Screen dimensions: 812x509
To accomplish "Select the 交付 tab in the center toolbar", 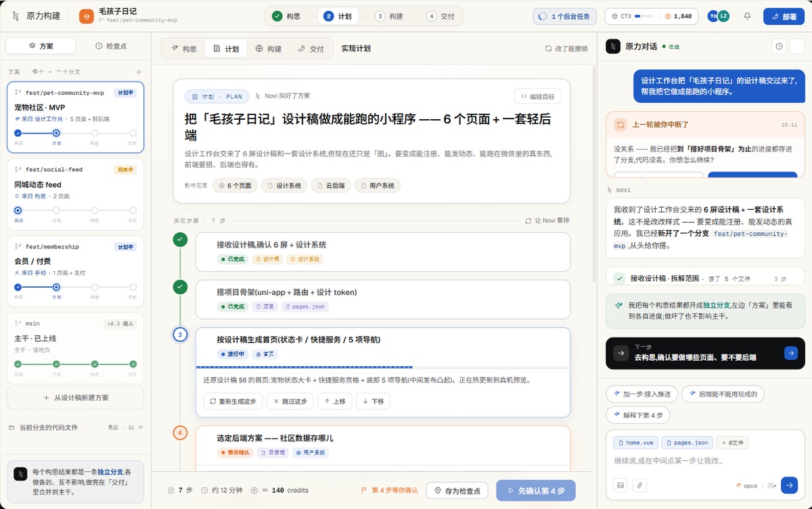I will 311,49.
